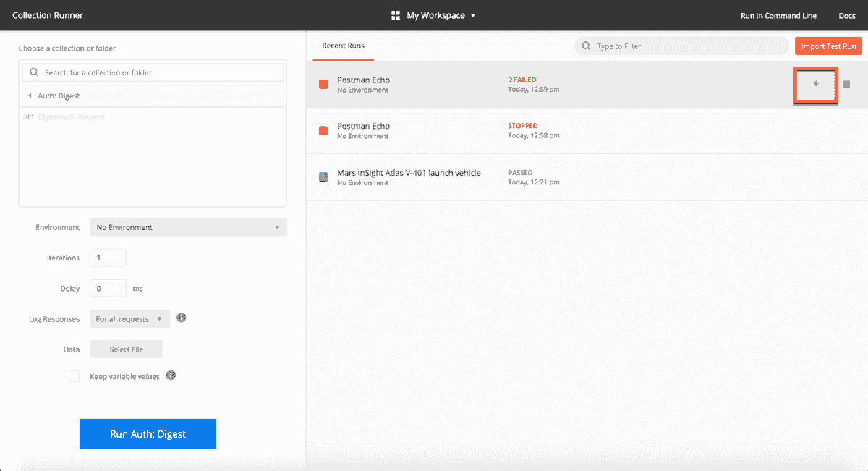Download the failed Postman Echo run results
The width and height of the screenshot is (868, 471).
815,85
